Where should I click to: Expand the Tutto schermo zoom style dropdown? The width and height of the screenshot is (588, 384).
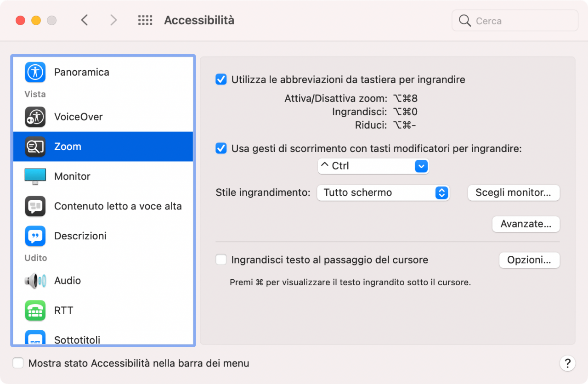[383, 192]
